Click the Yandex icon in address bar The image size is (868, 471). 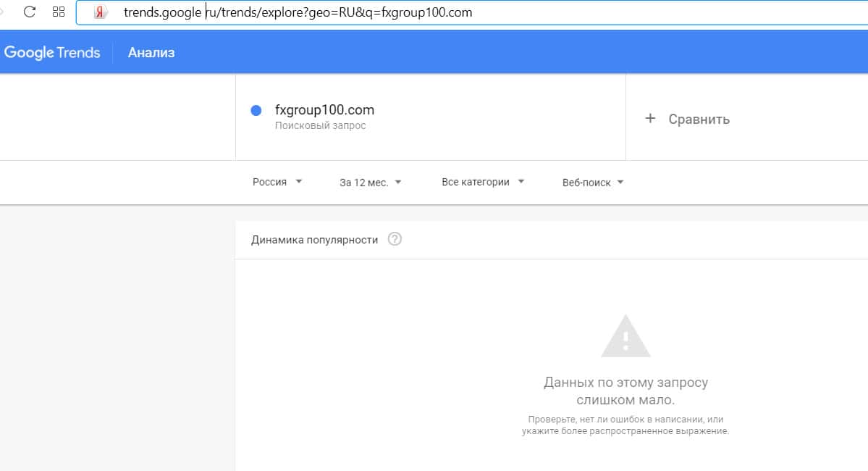(x=101, y=12)
